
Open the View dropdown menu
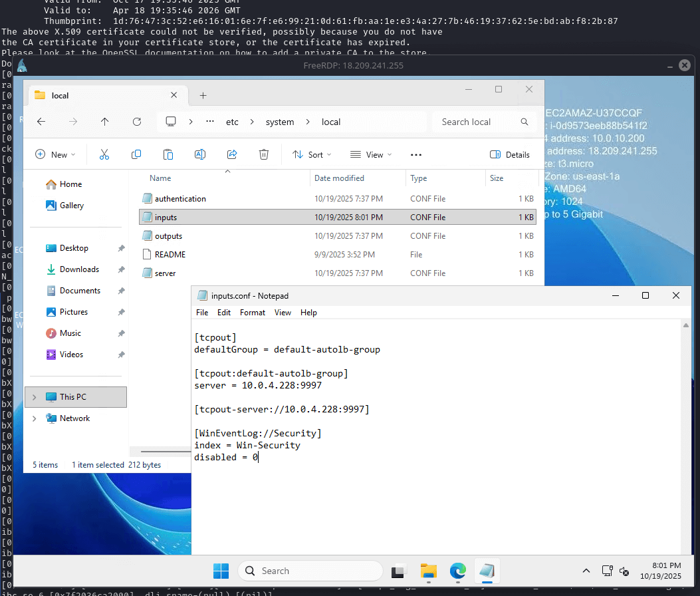[370, 154]
